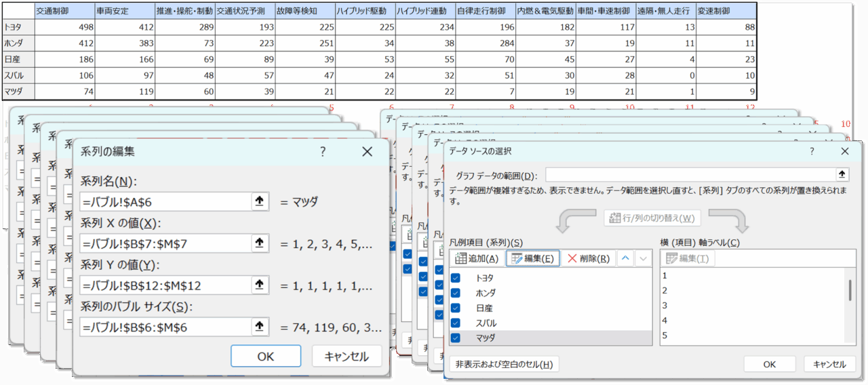
Task: Click the 自律走行制御 column header cell
Action: pos(486,12)
